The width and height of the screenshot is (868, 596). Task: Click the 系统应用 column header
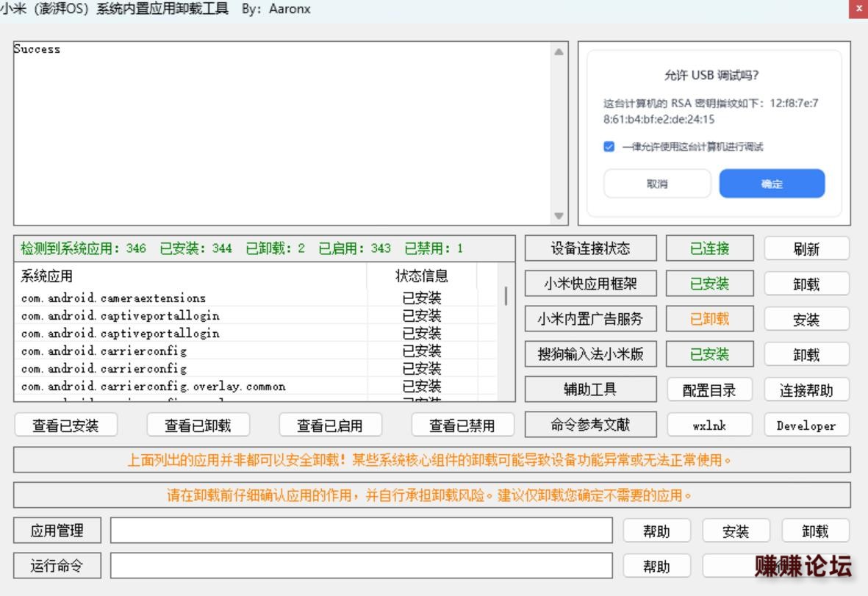(x=190, y=276)
